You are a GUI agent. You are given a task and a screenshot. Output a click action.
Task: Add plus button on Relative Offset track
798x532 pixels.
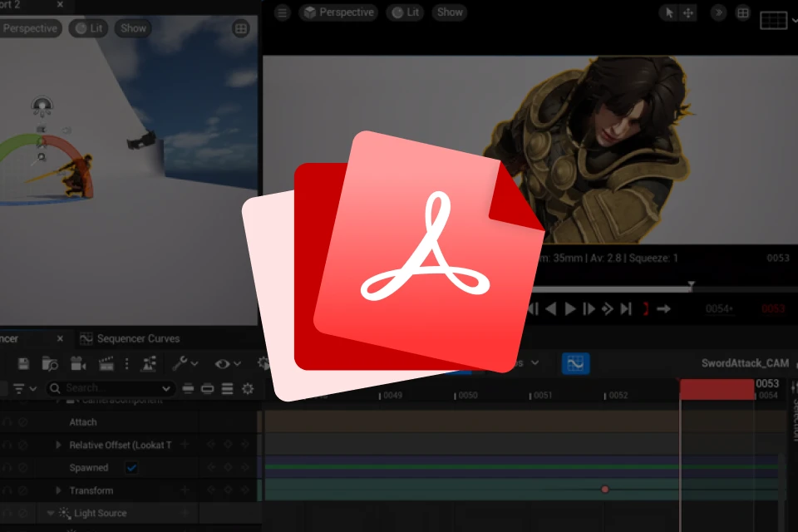(x=185, y=445)
